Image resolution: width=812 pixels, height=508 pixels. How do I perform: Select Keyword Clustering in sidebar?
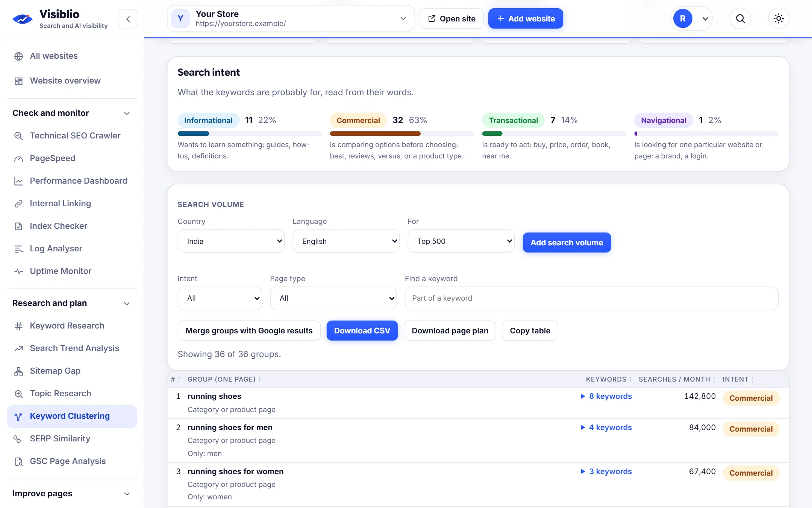[72, 416]
